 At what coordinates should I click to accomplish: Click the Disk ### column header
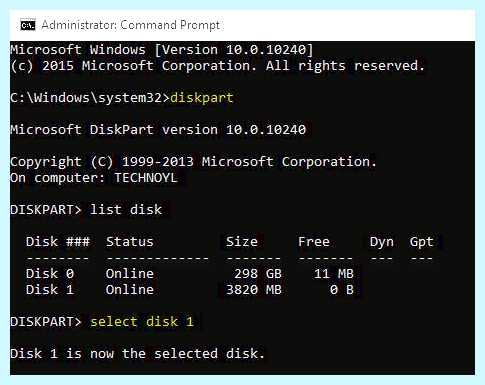tap(58, 242)
